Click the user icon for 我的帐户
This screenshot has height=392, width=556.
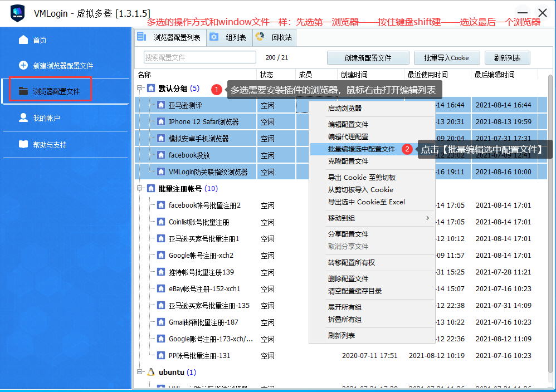coord(23,117)
